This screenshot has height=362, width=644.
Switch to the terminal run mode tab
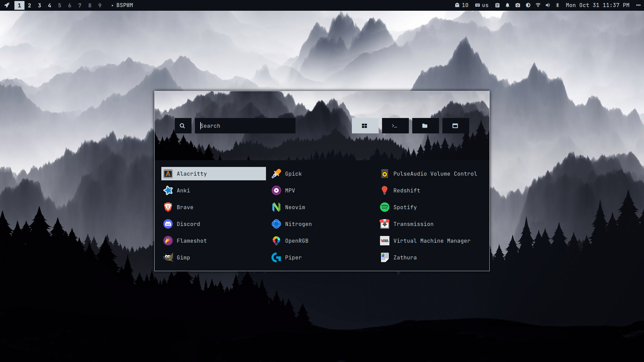pos(395,126)
